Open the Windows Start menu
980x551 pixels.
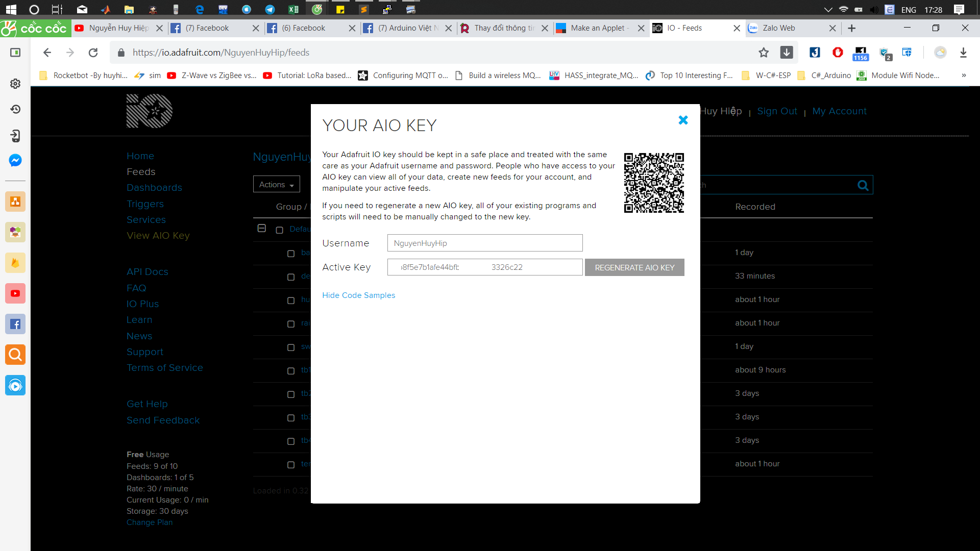pyautogui.click(x=11, y=9)
